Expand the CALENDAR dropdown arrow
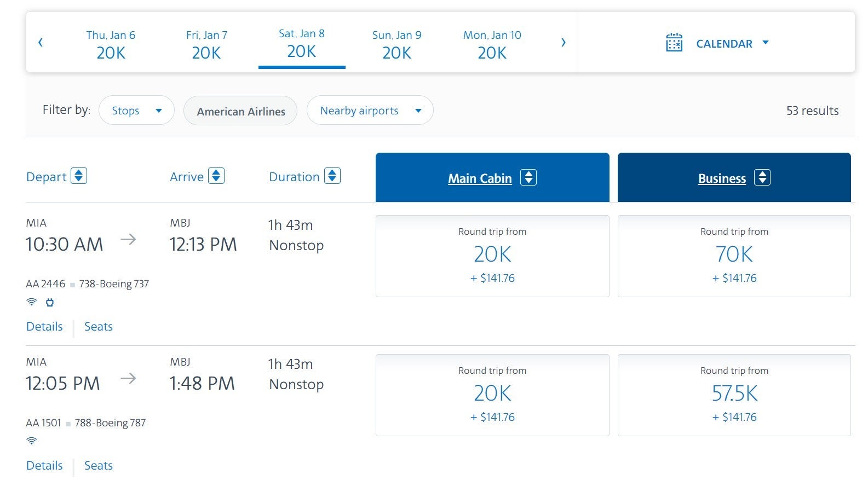868x480 pixels. click(x=766, y=43)
